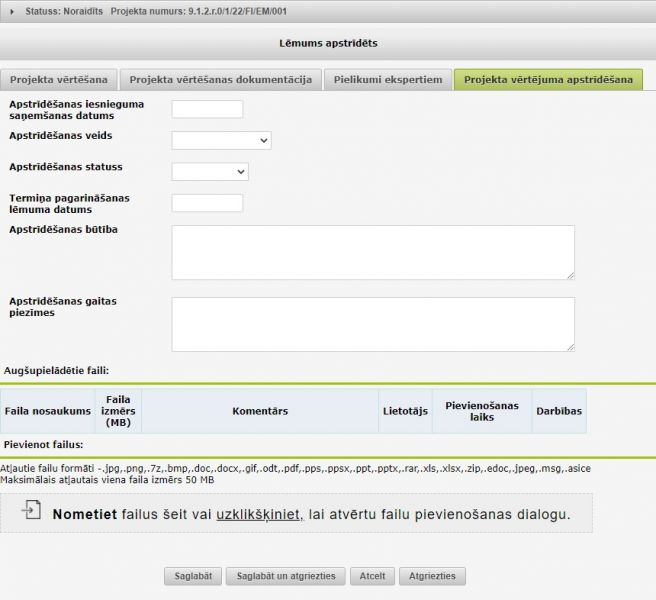Click the Atgriezties button

point(432,577)
